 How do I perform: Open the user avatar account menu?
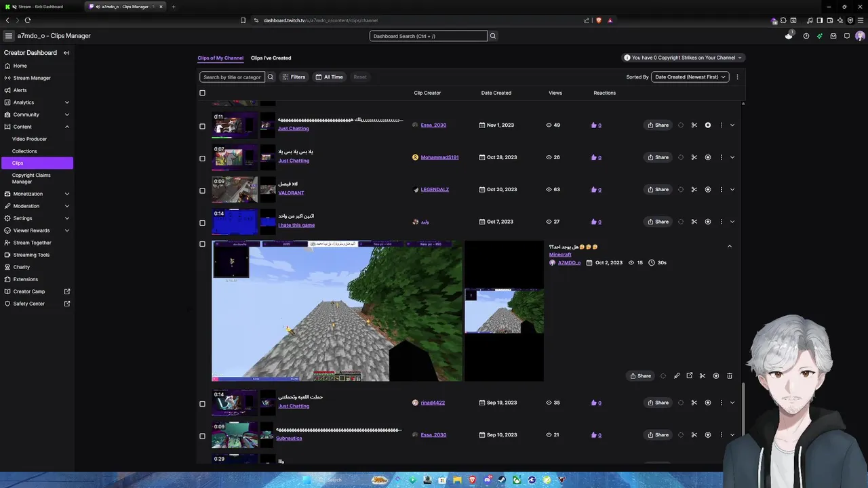860,36
